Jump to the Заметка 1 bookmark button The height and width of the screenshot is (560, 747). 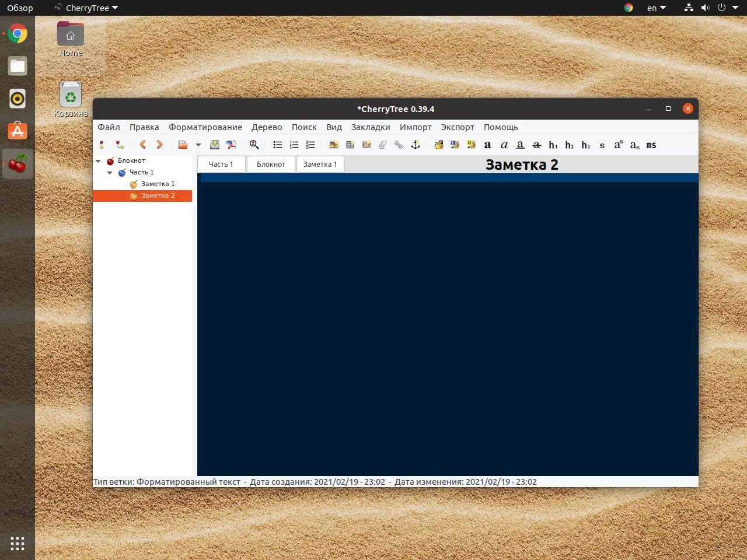[x=320, y=164]
